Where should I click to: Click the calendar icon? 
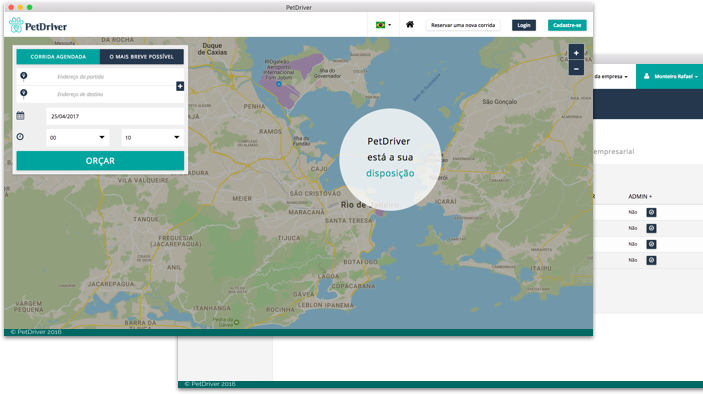(21, 116)
